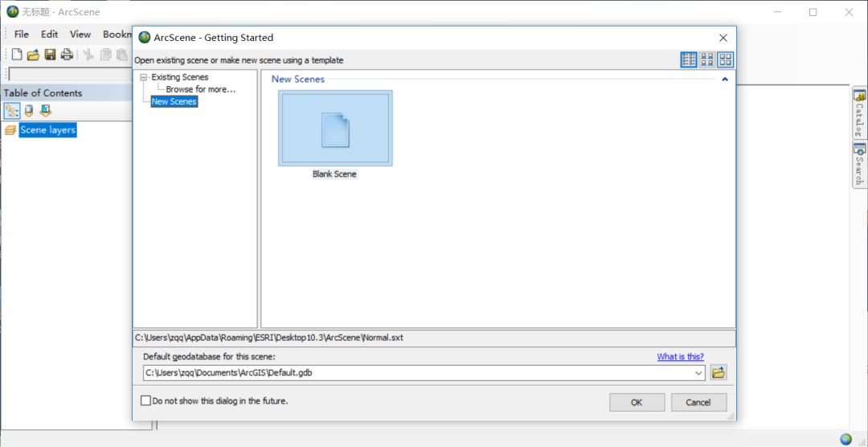
Task: Switch dialog to list view icon
Action: click(x=689, y=59)
